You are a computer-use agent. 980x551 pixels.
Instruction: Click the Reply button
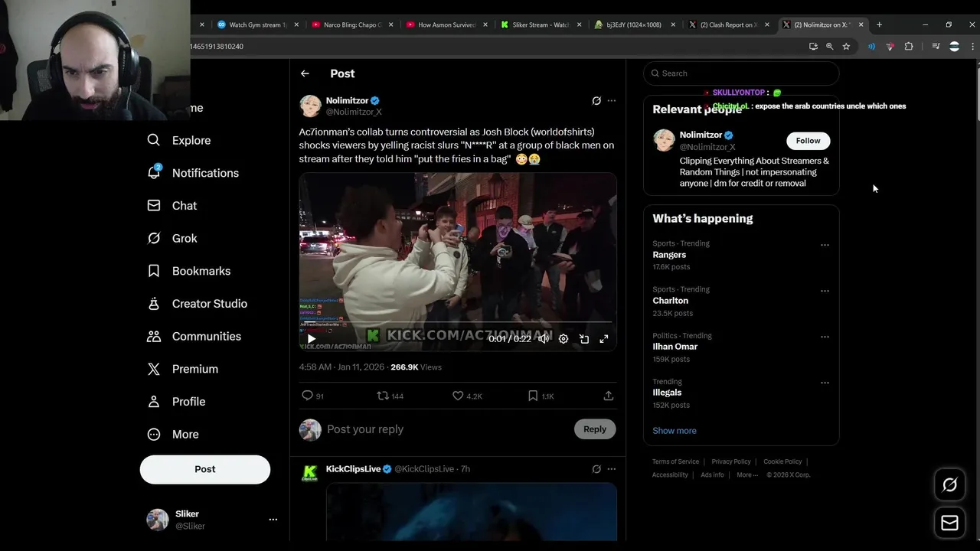click(595, 429)
